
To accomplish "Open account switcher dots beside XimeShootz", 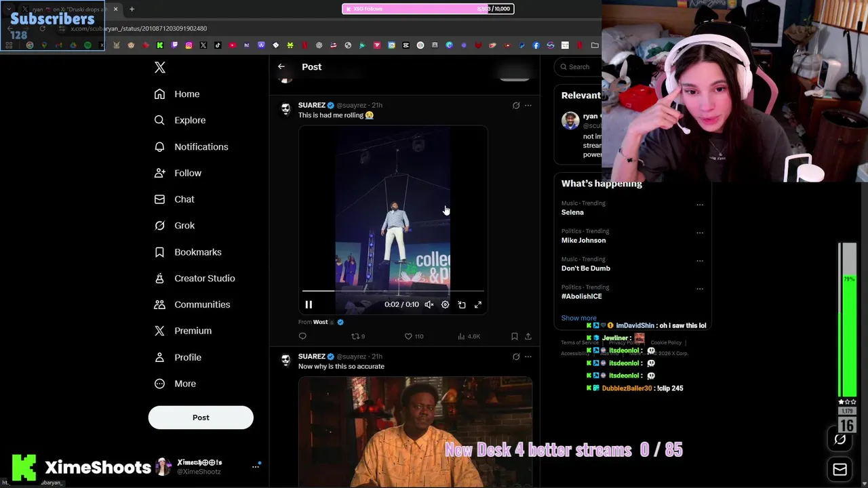I will [x=256, y=466].
